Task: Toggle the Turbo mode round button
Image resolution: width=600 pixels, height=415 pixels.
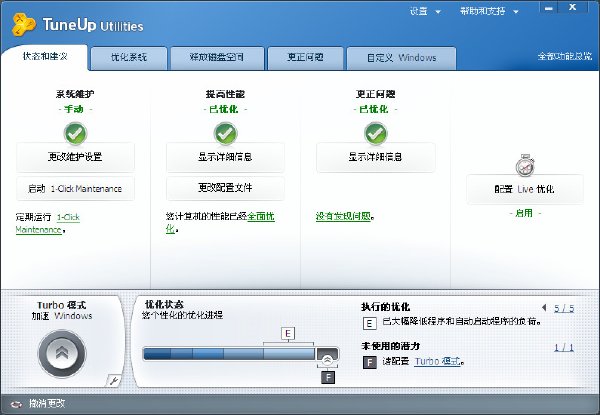Action: (62, 353)
